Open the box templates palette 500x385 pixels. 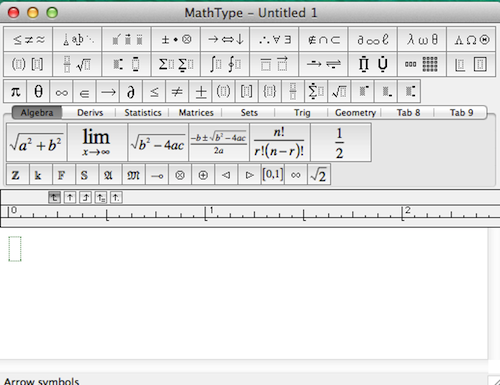pos(471,64)
